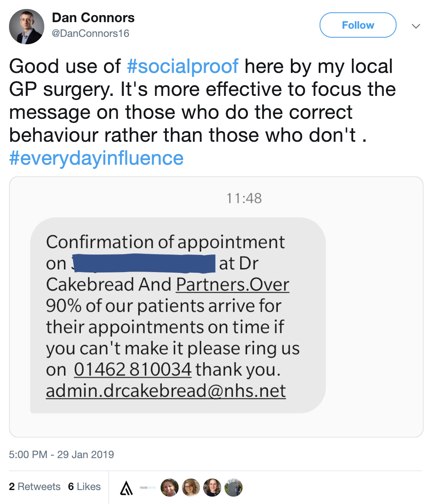
Task: View the last circular liker avatar
Action: (x=234, y=488)
